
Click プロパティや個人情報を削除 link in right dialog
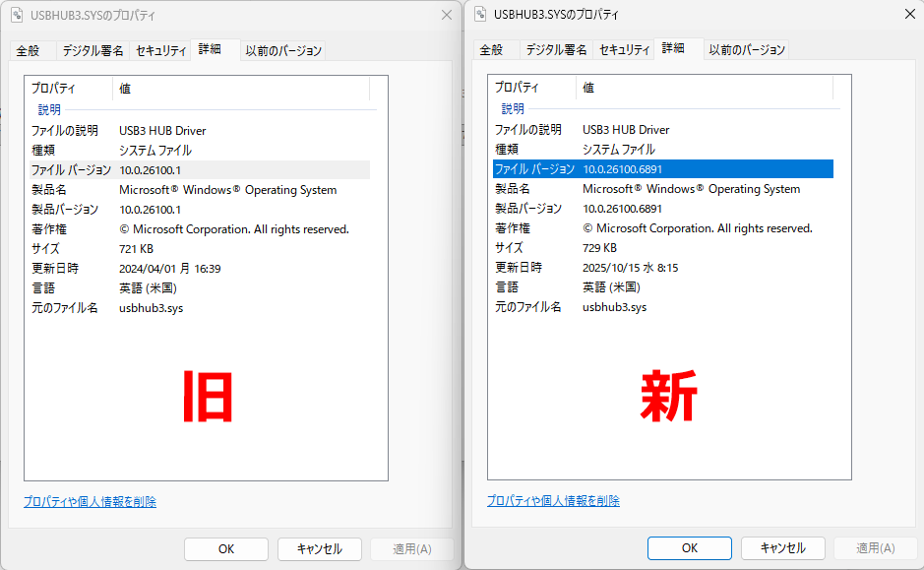pos(553,501)
